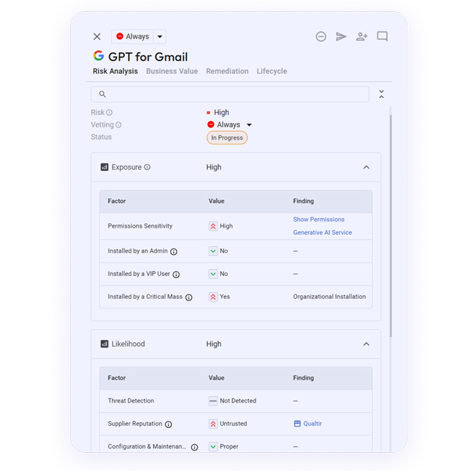The image size is (476, 471).
Task: Click the header Always vetting button
Action: pos(133,37)
